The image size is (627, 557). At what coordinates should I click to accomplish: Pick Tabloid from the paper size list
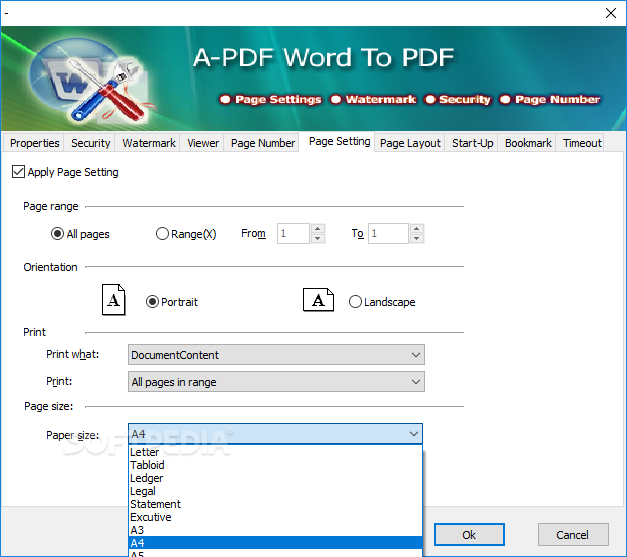click(275, 465)
